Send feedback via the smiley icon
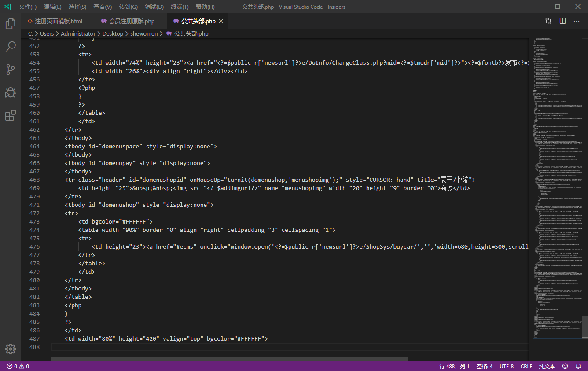588x371 pixels. pos(565,366)
